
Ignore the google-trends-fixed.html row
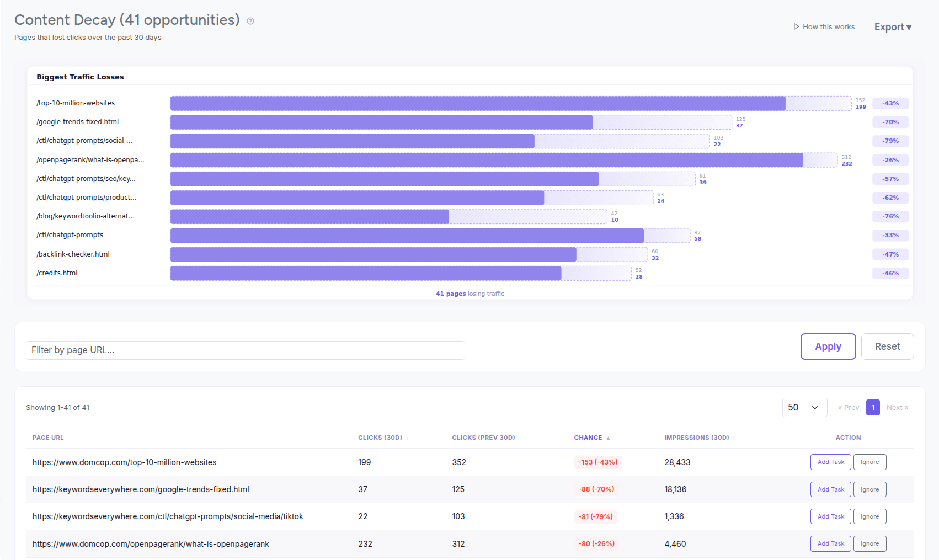tap(869, 489)
